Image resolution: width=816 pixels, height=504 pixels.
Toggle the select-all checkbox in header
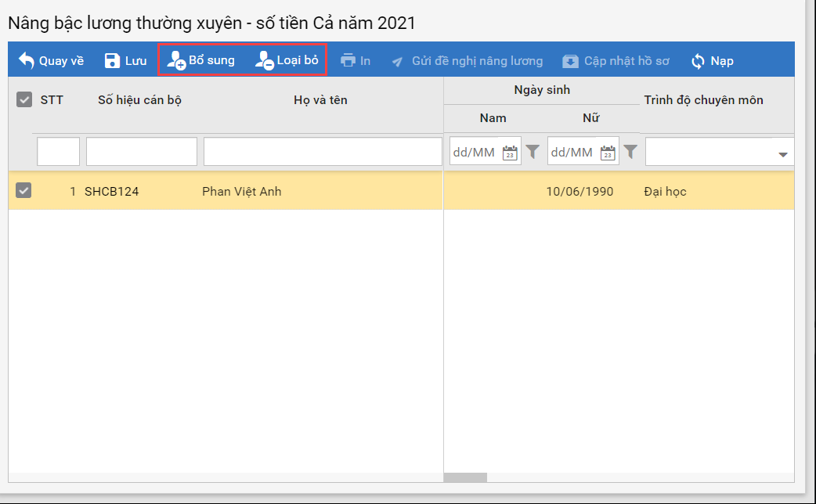tap(24, 99)
